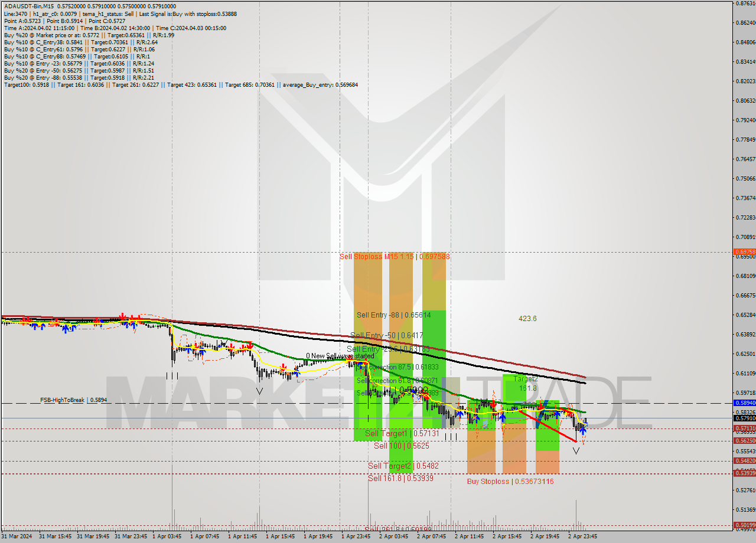Click the 'Buy %10 @ C_Entry38: 0.5841' line
This screenshot has width=756, height=543.
point(80,42)
